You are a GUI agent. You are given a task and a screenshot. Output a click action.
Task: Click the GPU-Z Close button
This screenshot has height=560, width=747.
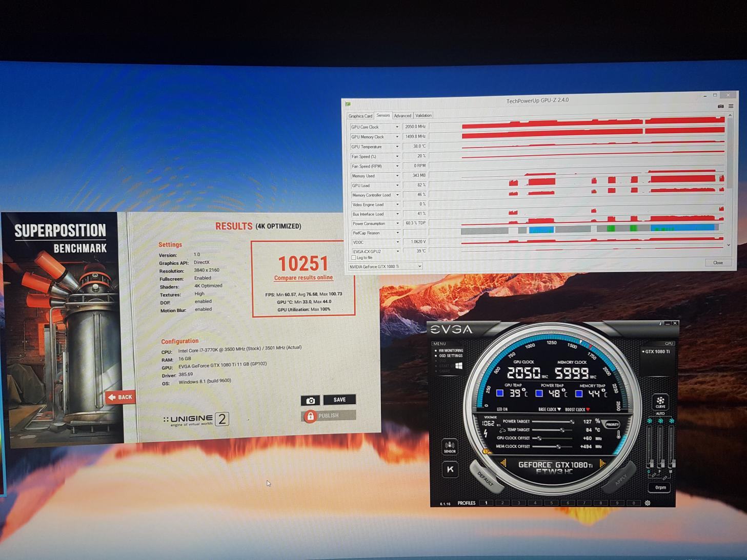point(718,262)
